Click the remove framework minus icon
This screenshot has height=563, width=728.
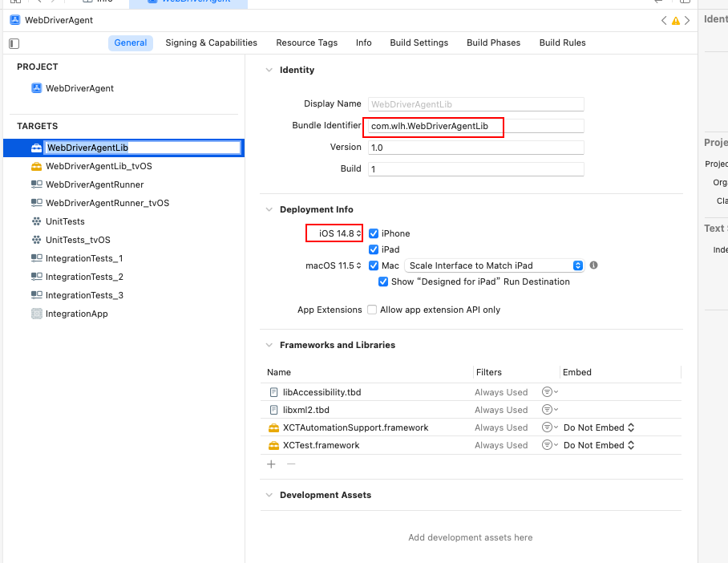tap(291, 464)
